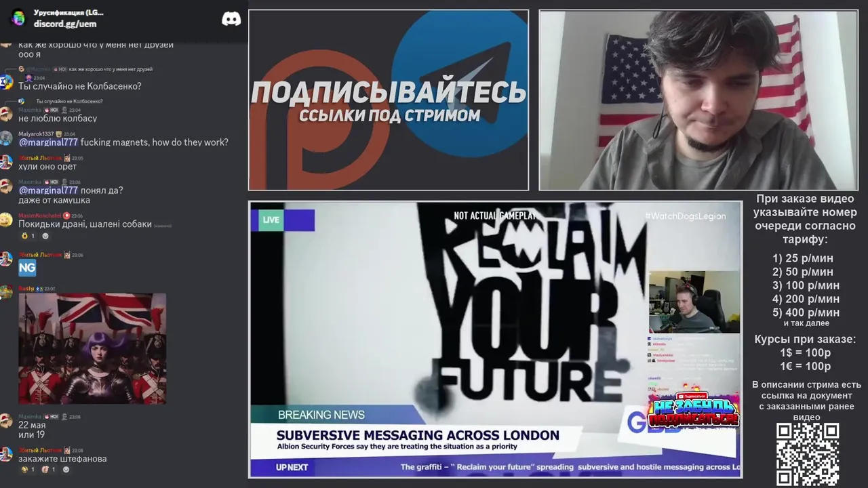
Task: Click the @marginal777 mention in Malyarok1337's message
Action: 48,142
